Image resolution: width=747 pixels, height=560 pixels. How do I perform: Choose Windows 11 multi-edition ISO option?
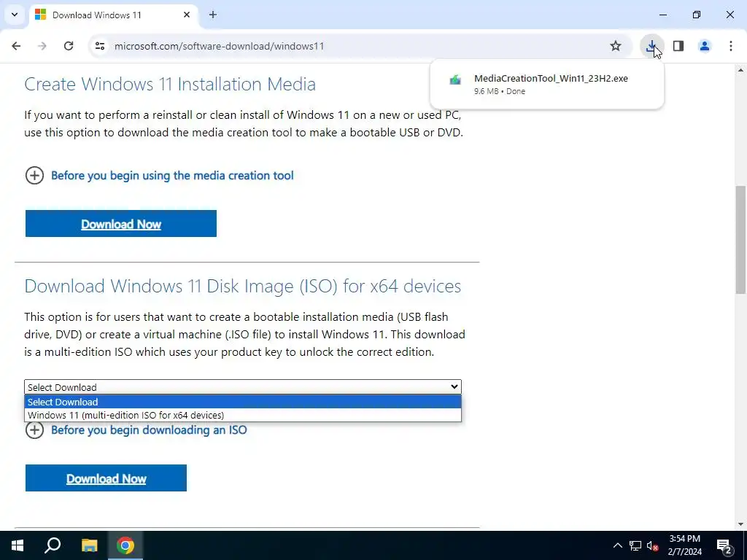tap(243, 415)
